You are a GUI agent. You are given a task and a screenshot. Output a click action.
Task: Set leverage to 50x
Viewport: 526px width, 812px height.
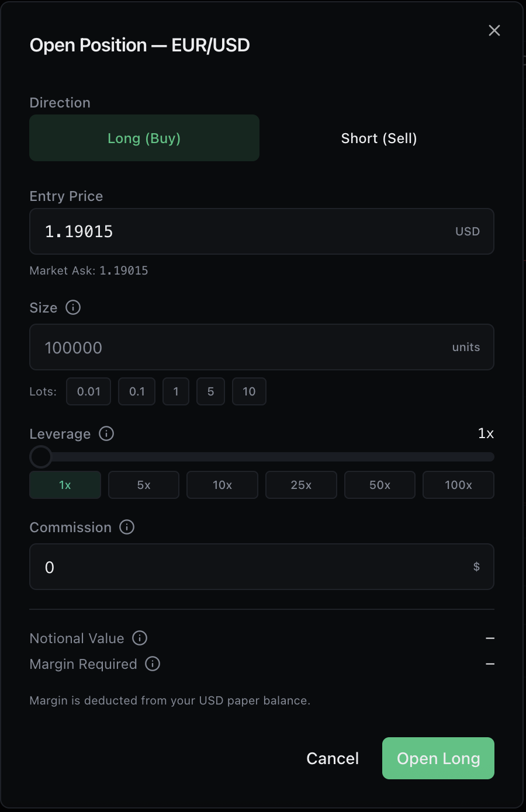pyautogui.click(x=379, y=485)
